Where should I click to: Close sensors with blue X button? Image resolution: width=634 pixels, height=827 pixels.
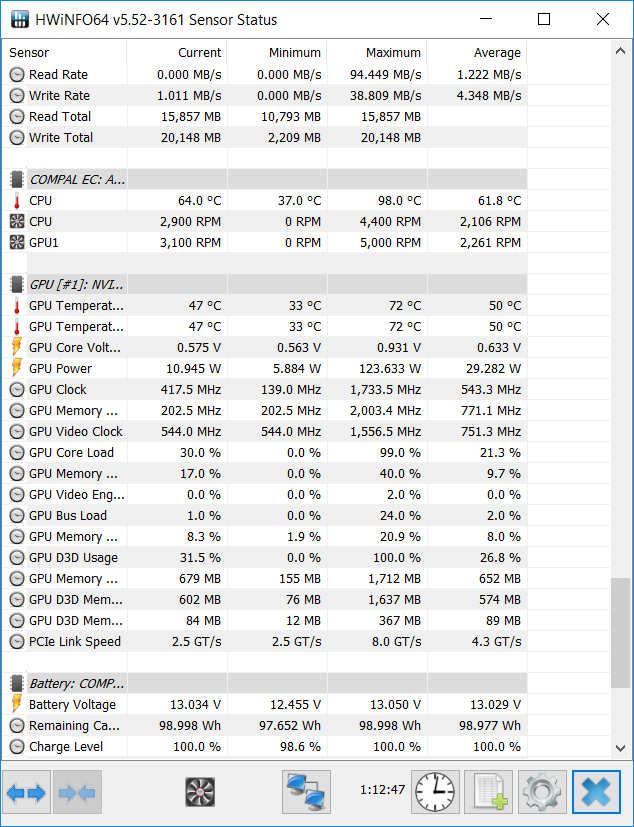[x=597, y=792]
